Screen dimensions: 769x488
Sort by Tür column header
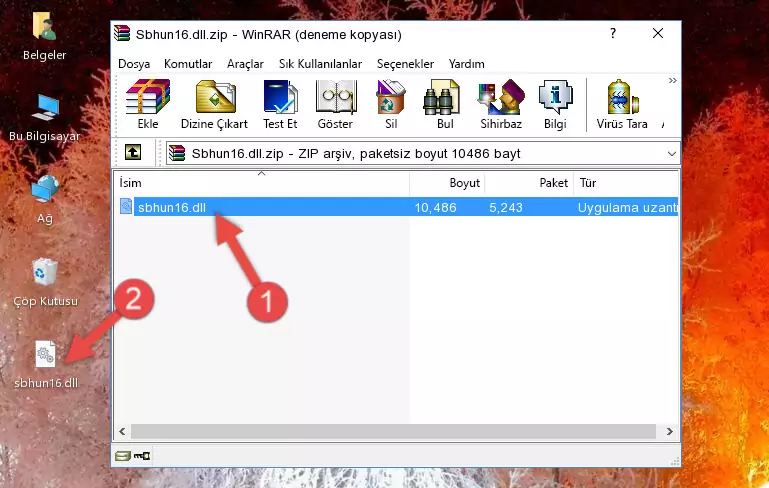click(626, 183)
